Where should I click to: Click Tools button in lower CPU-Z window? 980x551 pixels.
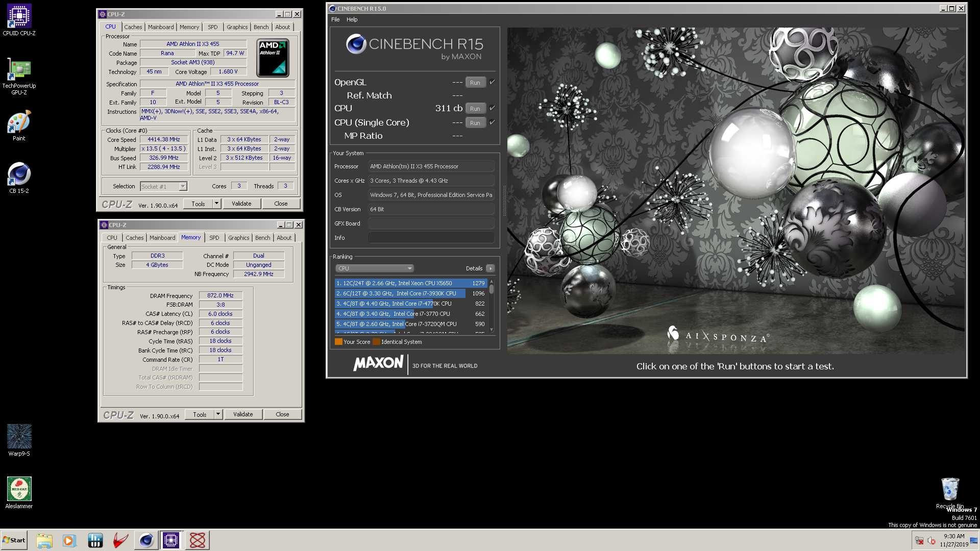[200, 414]
